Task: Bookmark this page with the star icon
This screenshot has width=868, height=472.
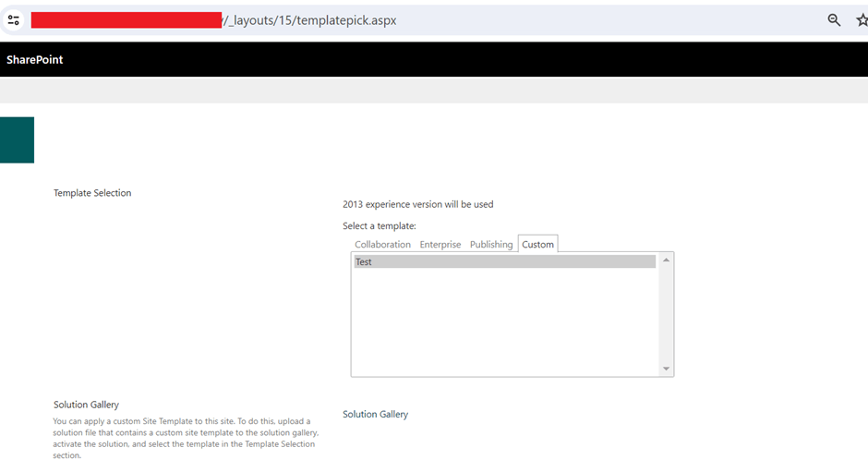Action: (x=862, y=20)
